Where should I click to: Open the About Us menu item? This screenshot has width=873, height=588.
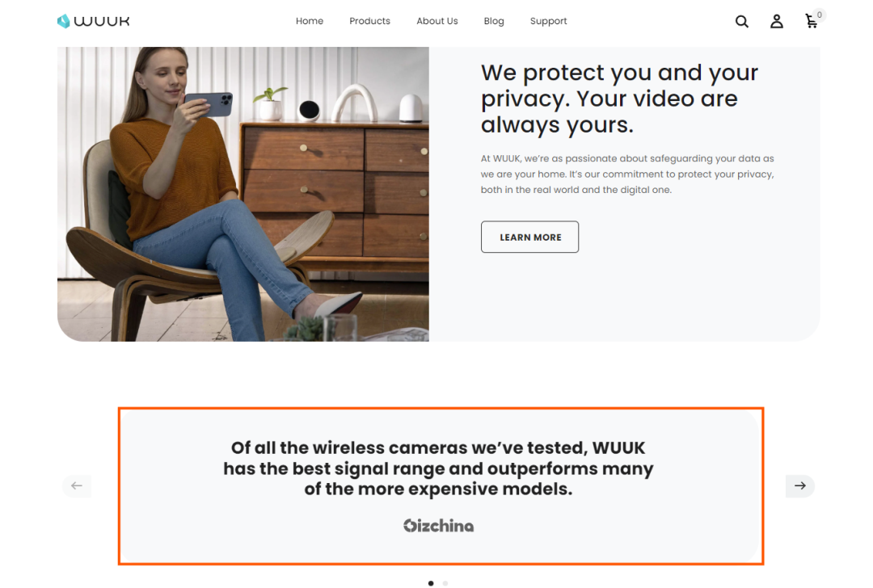point(437,21)
